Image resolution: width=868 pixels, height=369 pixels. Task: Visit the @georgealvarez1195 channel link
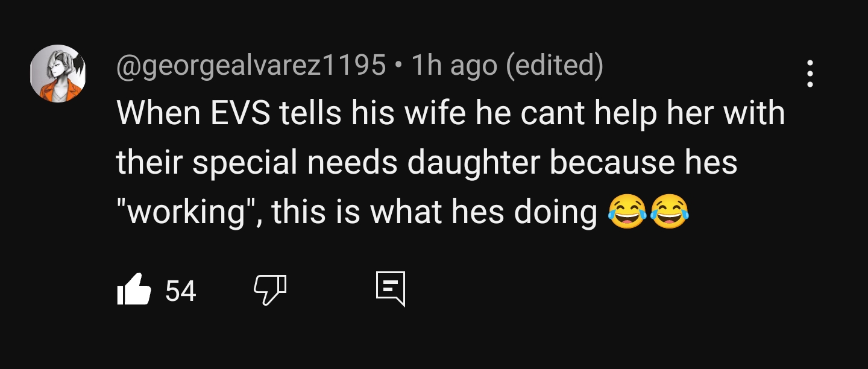pyautogui.click(x=251, y=66)
